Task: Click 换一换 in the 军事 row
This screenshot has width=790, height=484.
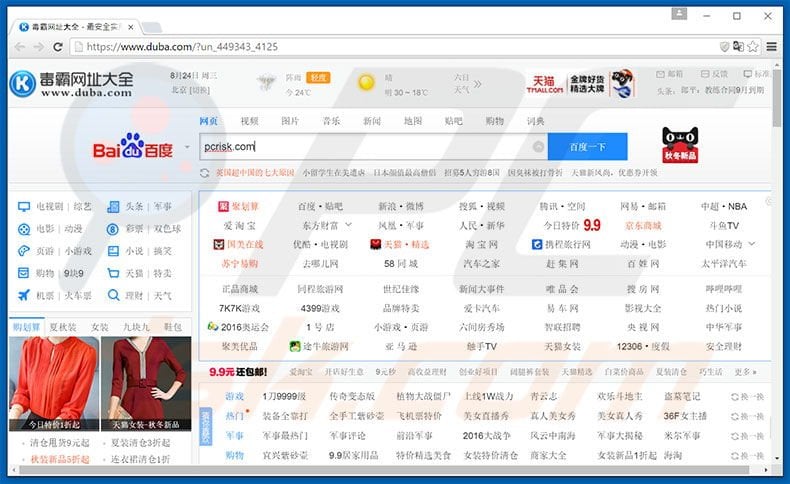Action: (x=748, y=436)
